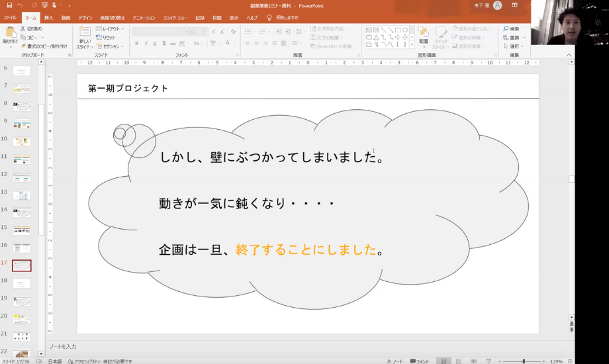Open the Select (選択) menu
609x364 pixels.
click(513, 46)
